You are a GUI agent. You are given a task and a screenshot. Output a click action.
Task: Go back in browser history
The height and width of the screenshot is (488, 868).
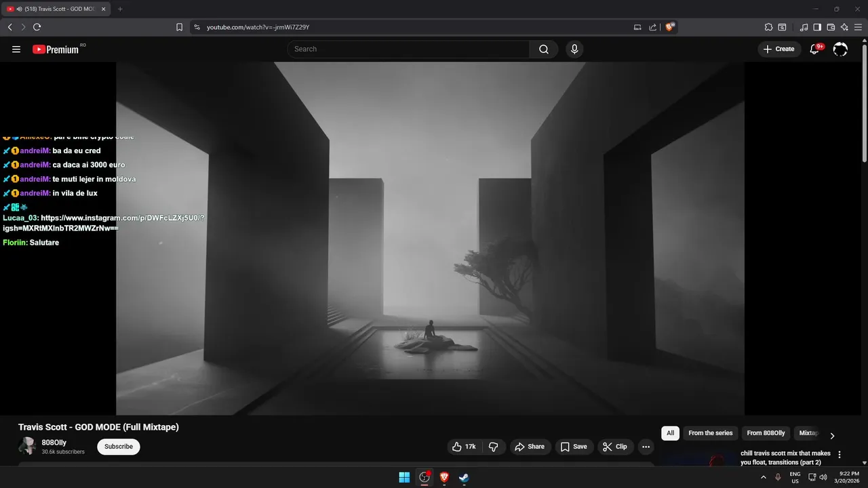tap(9, 27)
